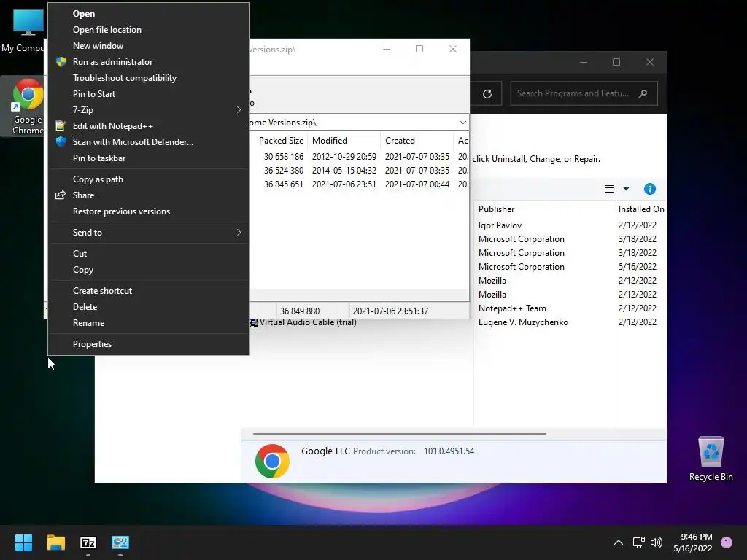
Task: Expand the 7-Zip submenu
Action: (149, 110)
